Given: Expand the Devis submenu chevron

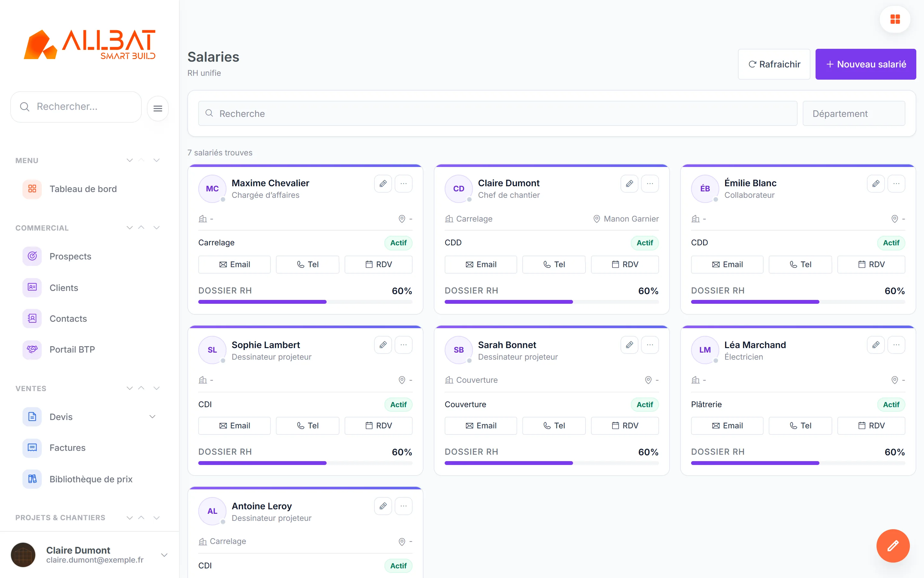Looking at the screenshot, I should [x=152, y=417].
